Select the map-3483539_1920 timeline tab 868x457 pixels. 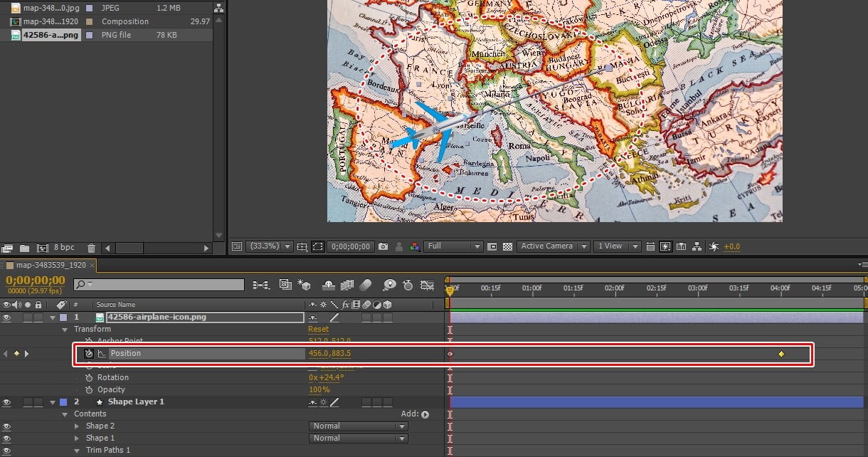(50, 265)
